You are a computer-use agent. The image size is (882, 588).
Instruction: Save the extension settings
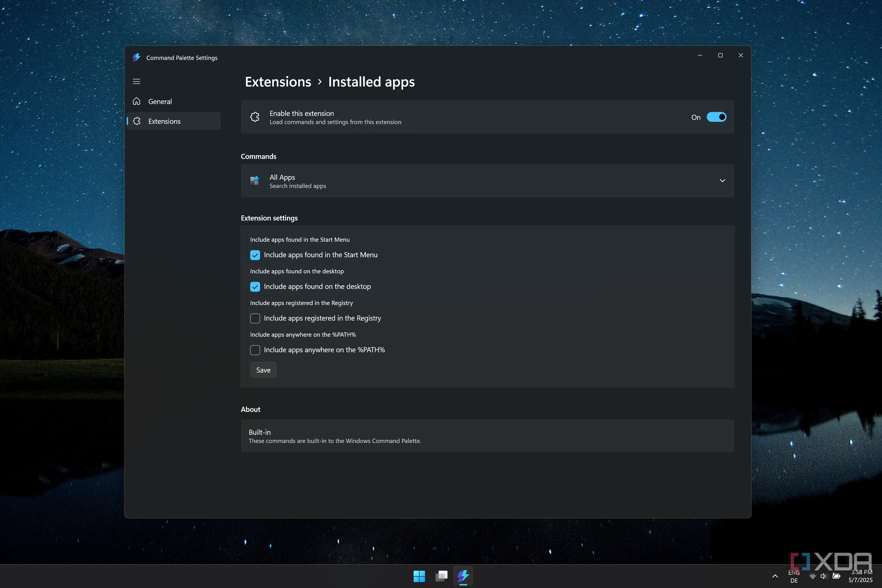pos(263,370)
